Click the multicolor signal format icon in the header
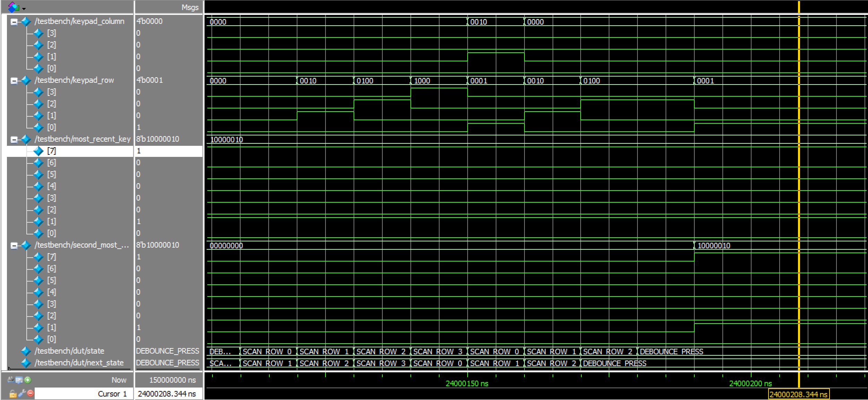The image size is (868, 400). click(13, 7)
